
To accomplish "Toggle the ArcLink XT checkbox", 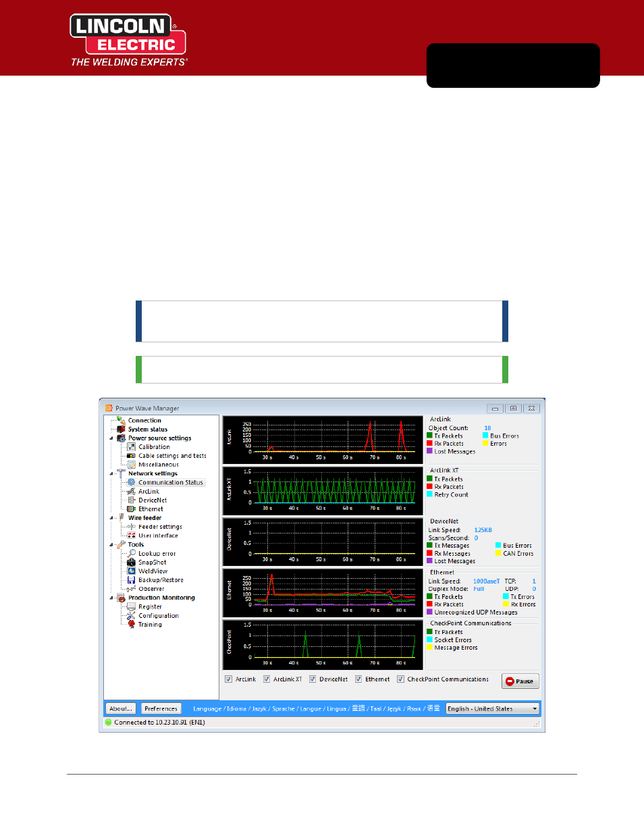I will 267,679.
